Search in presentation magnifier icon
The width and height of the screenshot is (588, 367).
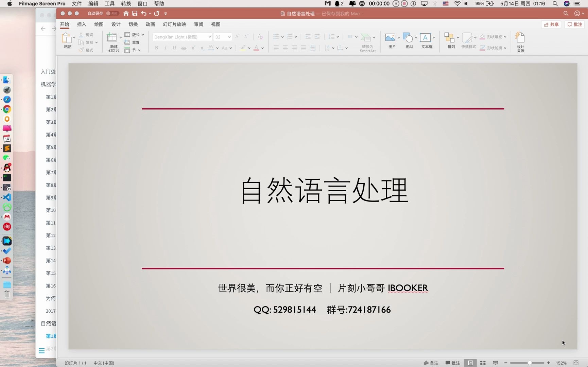coord(566,13)
